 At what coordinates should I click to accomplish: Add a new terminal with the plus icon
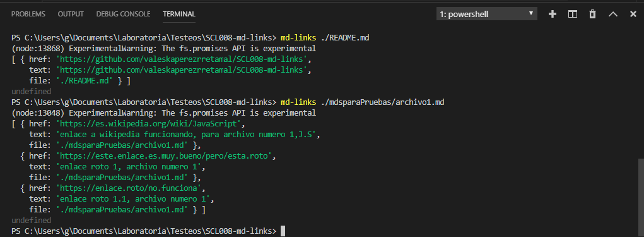553,14
